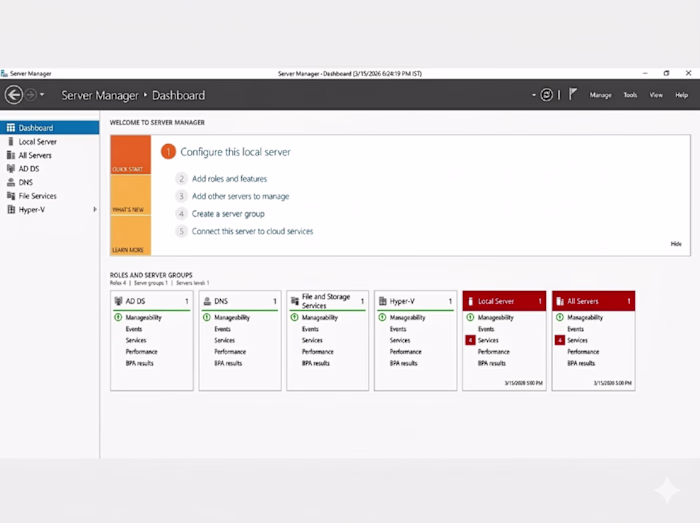
Task: Click green Manageability status icon in AD DS tile
Action: (118, 317)
